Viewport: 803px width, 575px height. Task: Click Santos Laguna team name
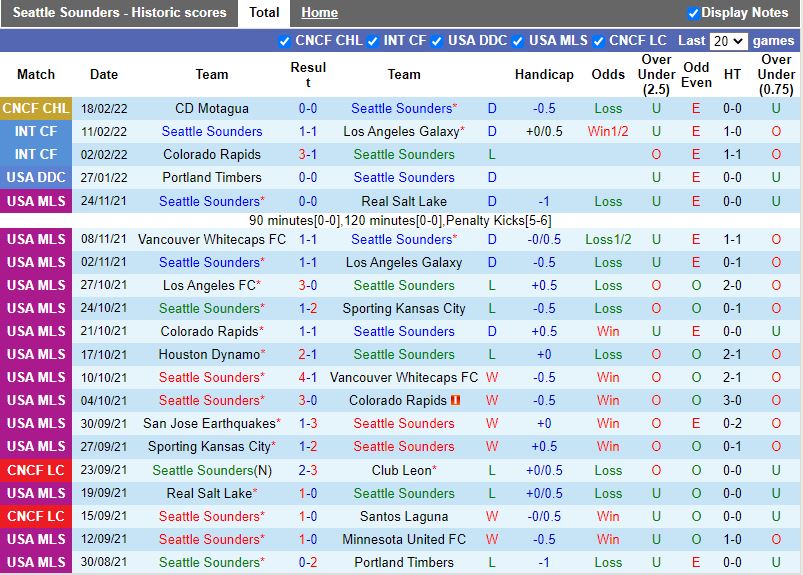tap(404, 516)
